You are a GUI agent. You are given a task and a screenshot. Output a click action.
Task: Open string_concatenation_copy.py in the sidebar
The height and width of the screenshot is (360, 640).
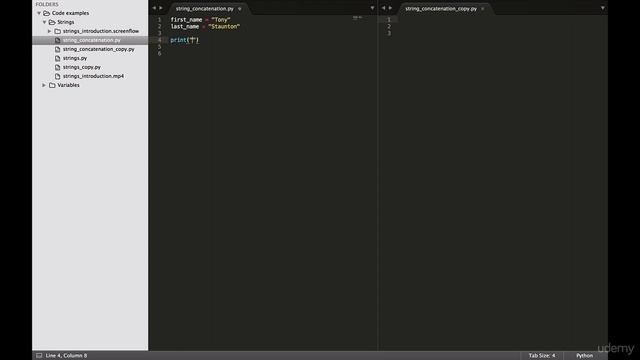pos(98,49)
